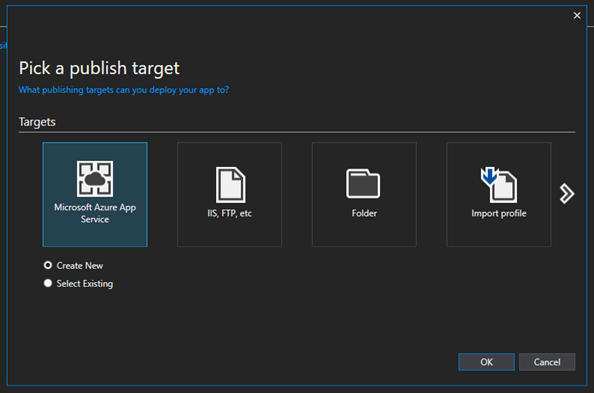Pick the Folder publish target
The width and height of the screenshot is (594, 393).
[x=364, y=194]
